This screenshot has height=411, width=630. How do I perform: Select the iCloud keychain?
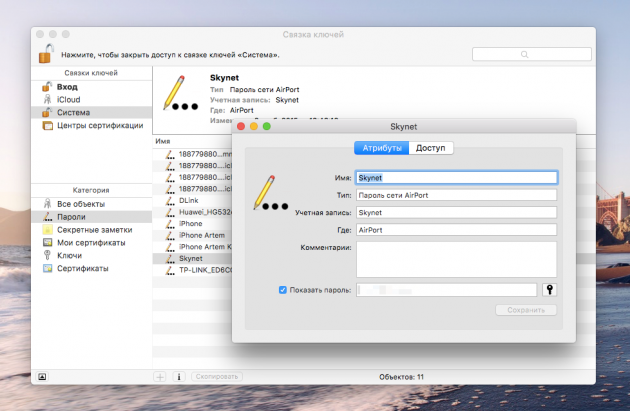(68, 100)
